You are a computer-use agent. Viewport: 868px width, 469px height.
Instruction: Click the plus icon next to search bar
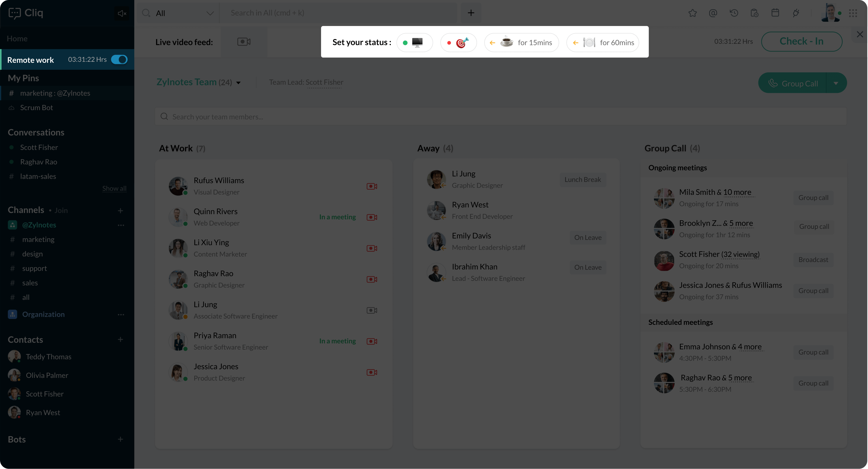click(471, 13)
